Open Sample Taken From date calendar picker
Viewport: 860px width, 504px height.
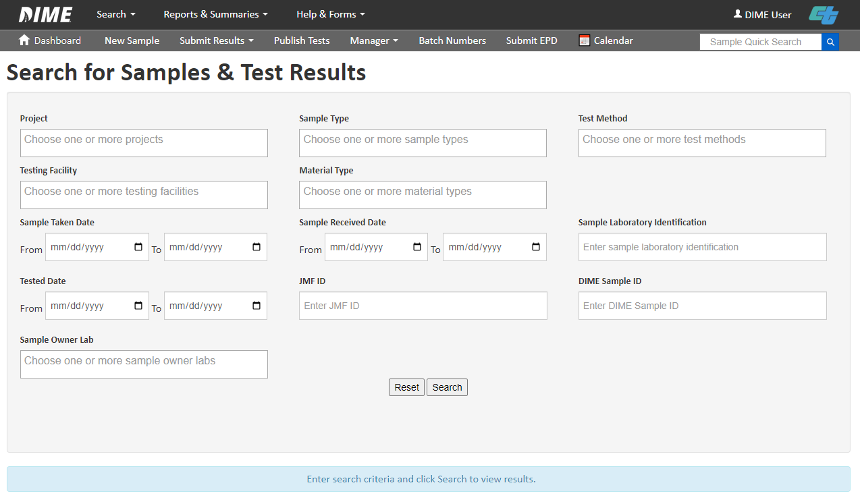(x=138, y=247)
